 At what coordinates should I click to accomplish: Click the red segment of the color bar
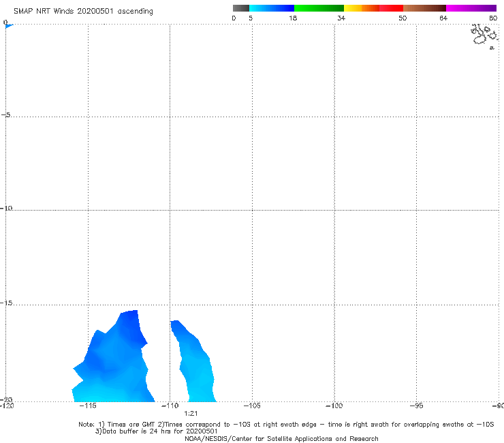click(x=391, y=8)
